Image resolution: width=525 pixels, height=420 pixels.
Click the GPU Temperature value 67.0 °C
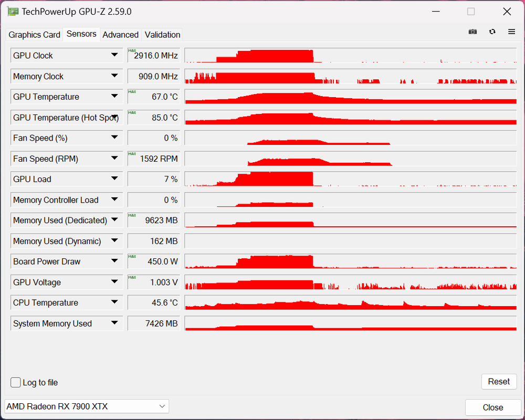tap(154, 97)
